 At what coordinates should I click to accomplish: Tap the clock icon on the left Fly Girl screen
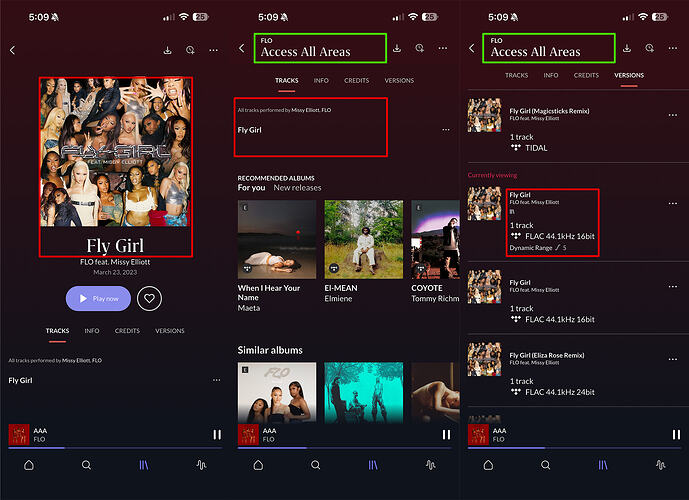pyautogui.click(x=190, y=50)
